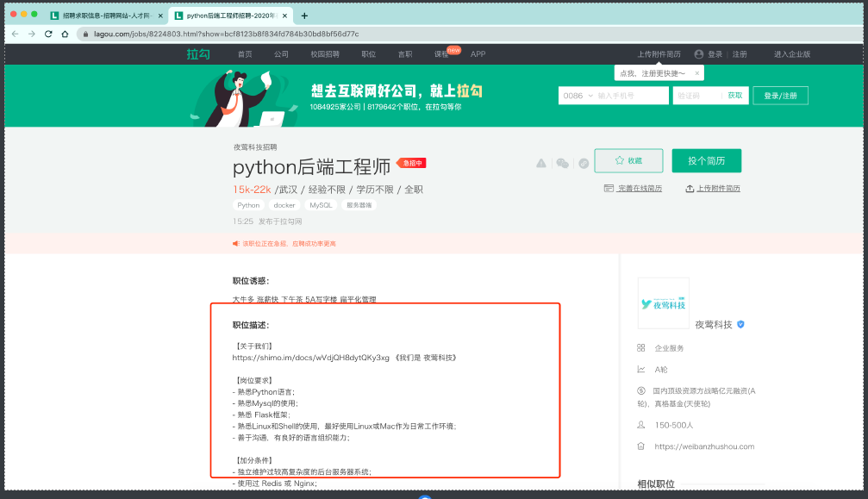
Task: Click the 150-500人 company size icon
Action: coord(641,425)
